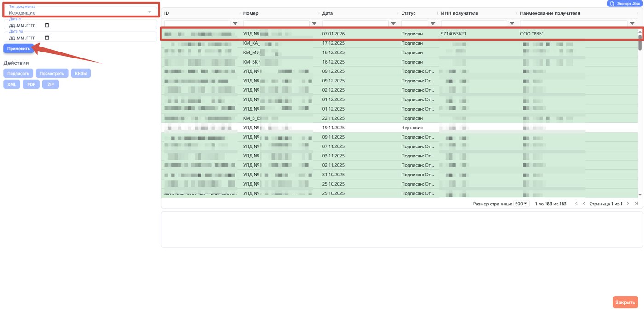Click the Применить button

pyautogui.click(x=18, y=48)
